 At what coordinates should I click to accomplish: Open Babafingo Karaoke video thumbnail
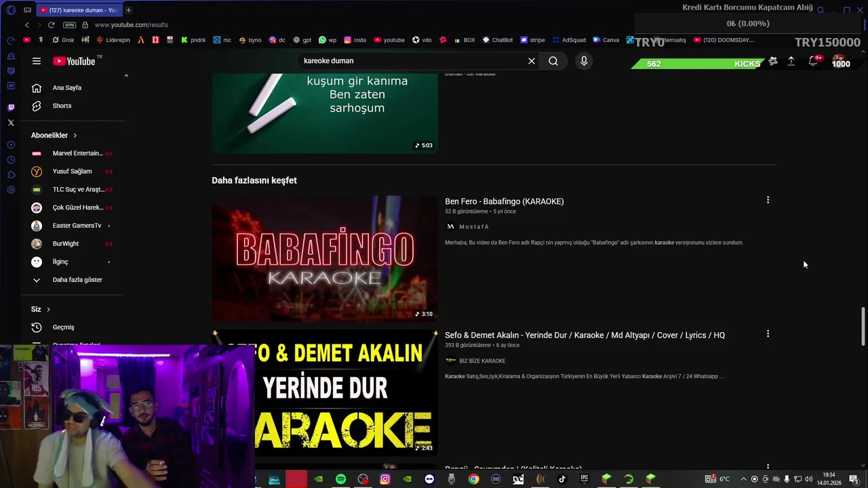[x=325, y=258]
